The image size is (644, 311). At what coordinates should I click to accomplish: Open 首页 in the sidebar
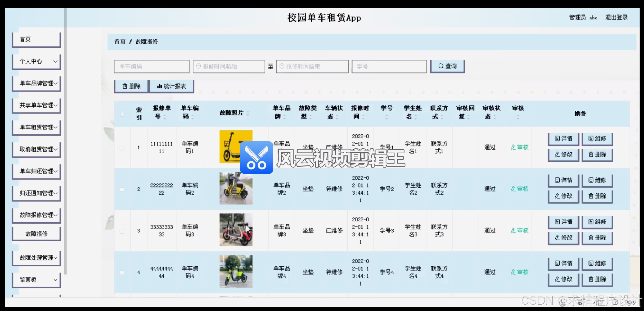click(37, 39)
